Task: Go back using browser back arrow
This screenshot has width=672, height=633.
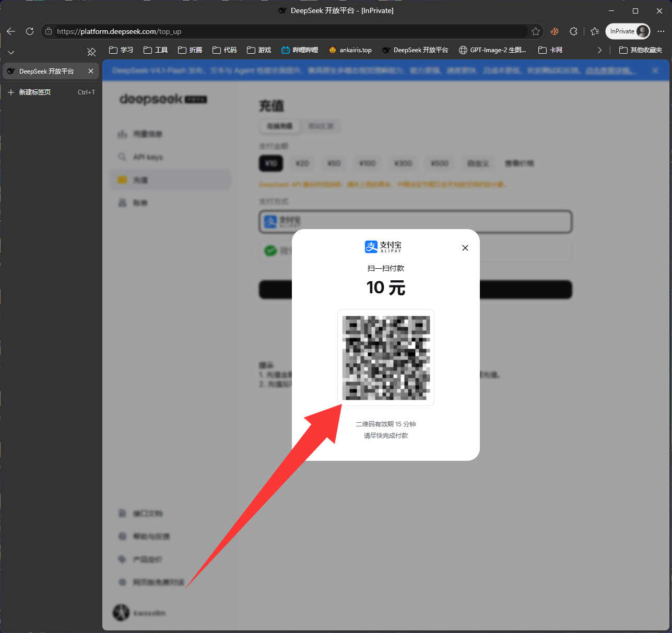Action: click(11, 31)
